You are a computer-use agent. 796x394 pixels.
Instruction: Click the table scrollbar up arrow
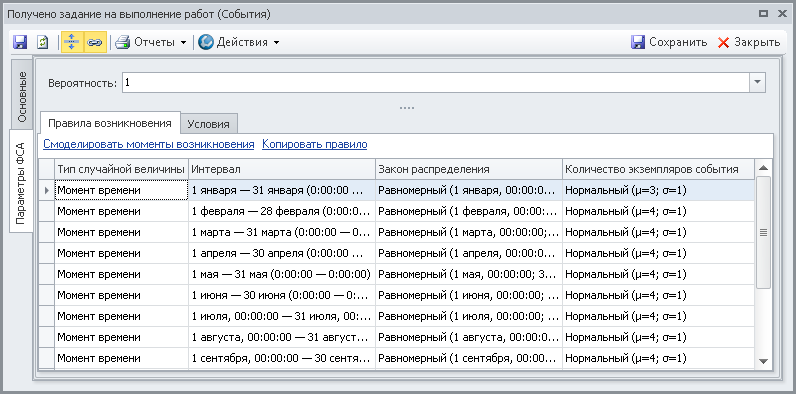click(x=763, y=168)
